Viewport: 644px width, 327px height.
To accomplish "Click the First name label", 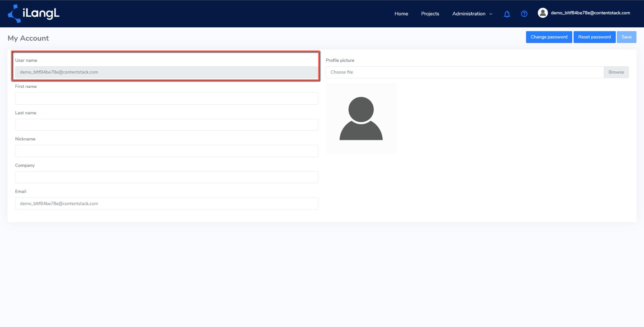I will [26, 86].
